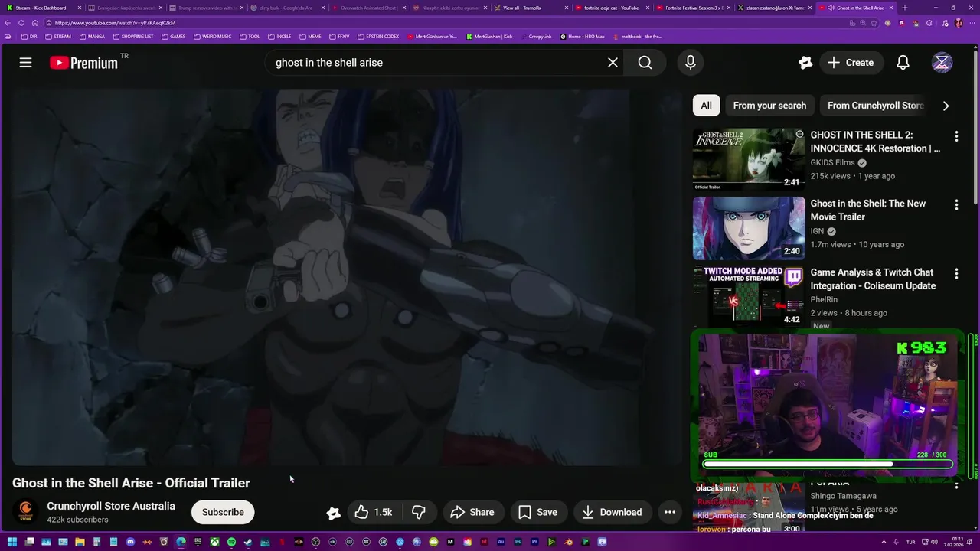Open the EPSTEIN CODEX bookmarks folder
The height and width of the screenshot is (551, 980).
coord(378,36)
